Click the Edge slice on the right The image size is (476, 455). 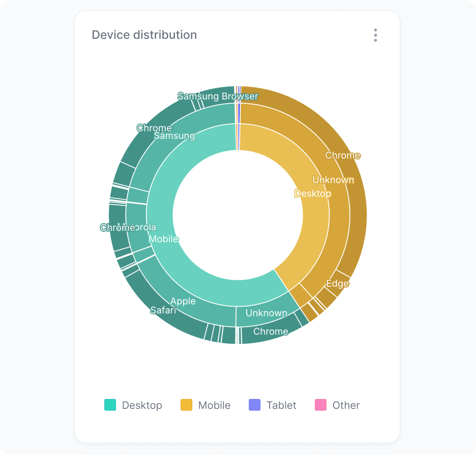pyautogui.click(x=337, y=284)
